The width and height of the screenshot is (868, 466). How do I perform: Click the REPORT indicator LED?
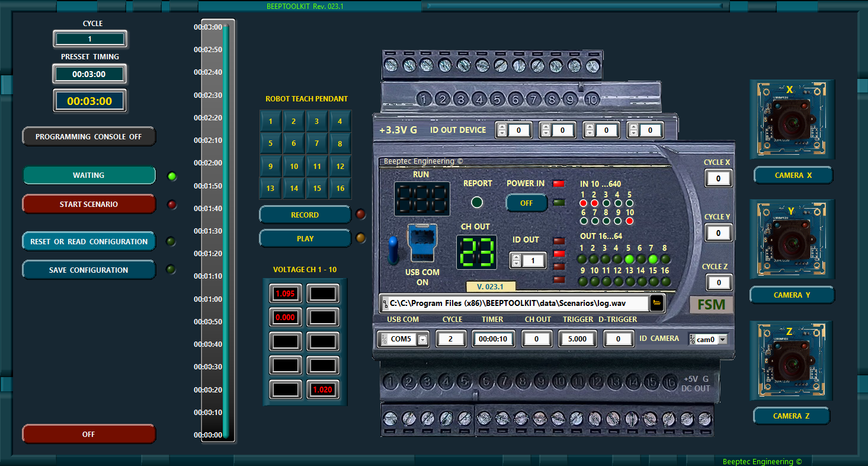click(477, 203)
